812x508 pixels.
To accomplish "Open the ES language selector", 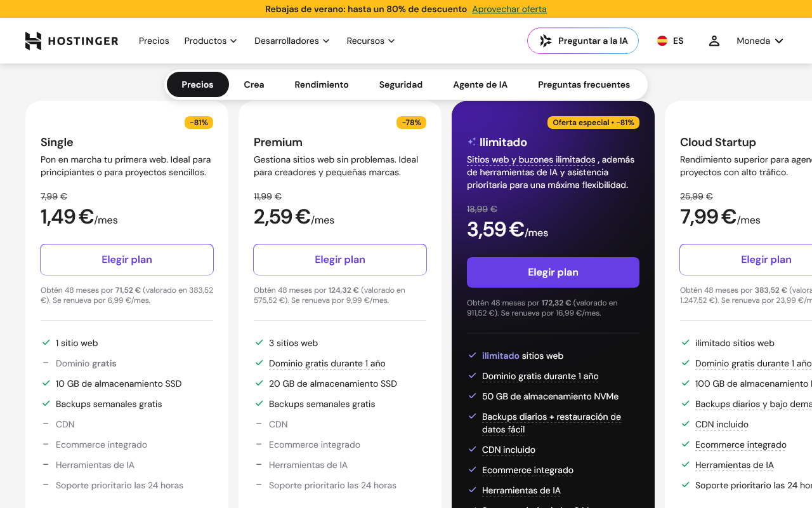I will pos(670,41).
